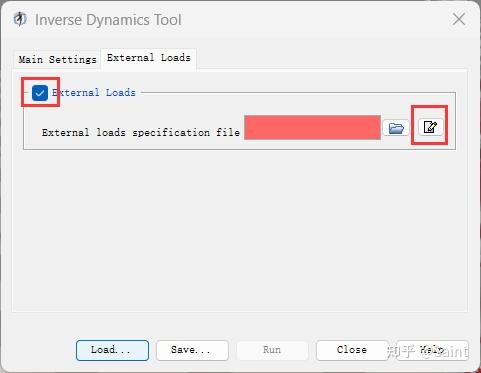481x373 pixels.
Task: Browse for external loads file with folder icon
Action: 396,128
